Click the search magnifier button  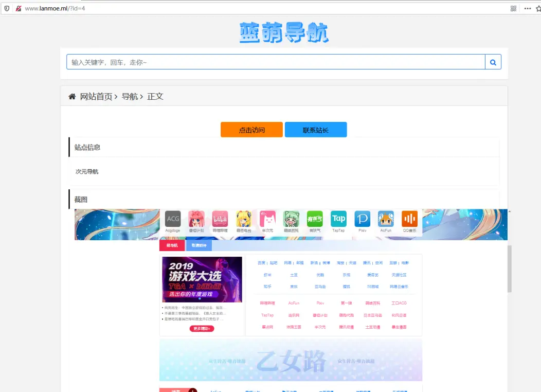pos(493,62)
